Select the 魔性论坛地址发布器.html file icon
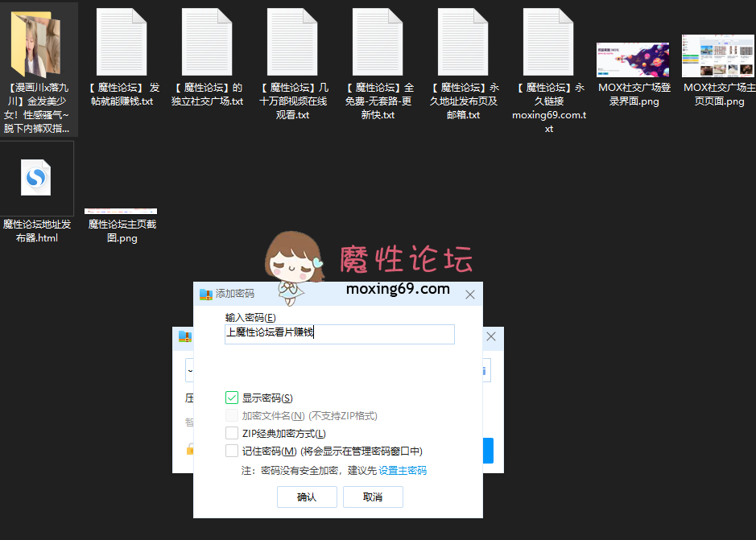The image size is (756, 540). 35,177
